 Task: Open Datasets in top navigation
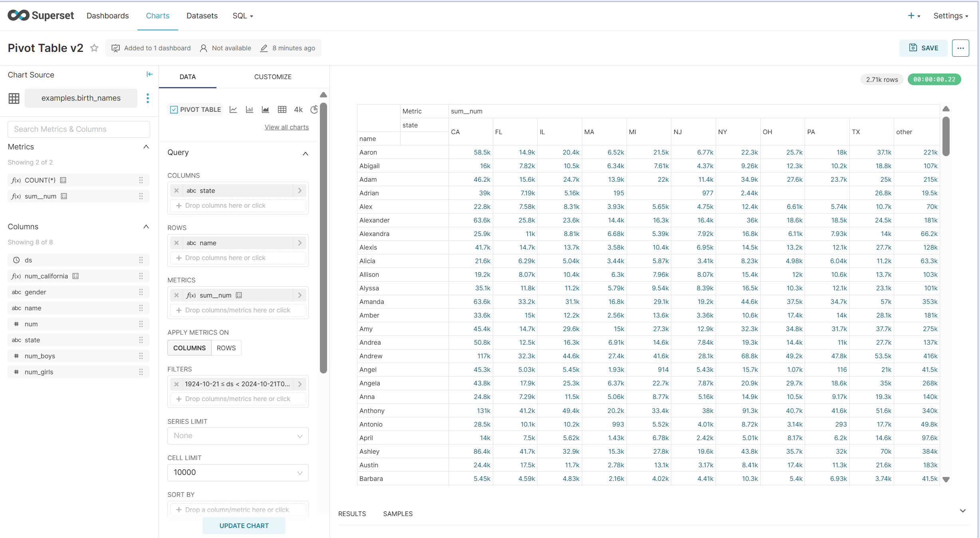tap(202, 16)
